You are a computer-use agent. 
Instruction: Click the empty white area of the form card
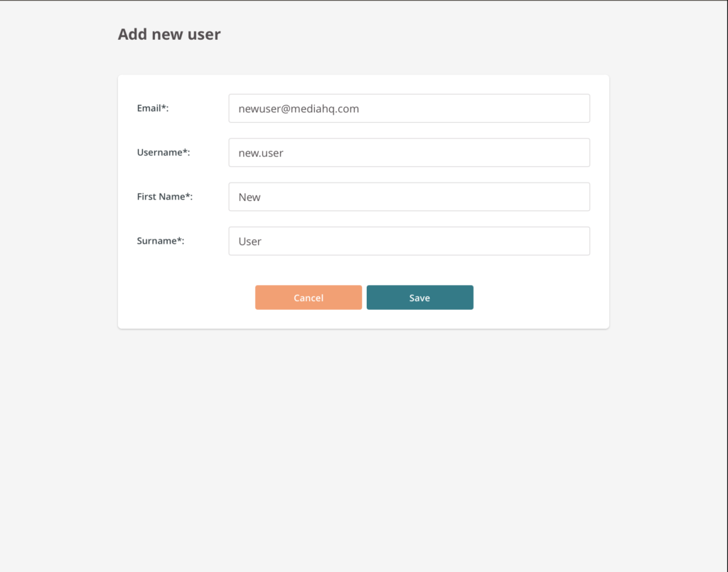click(x=534, y=297)
